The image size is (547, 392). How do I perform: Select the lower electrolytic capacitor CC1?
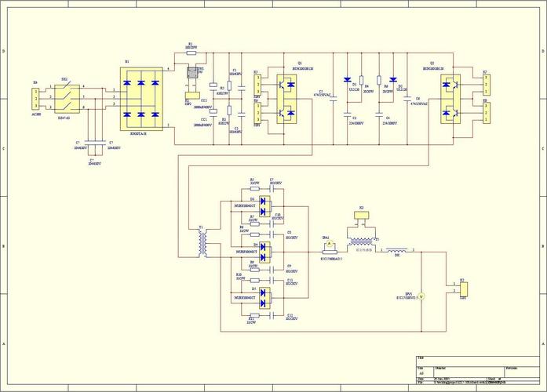click(x=213, y=111)
